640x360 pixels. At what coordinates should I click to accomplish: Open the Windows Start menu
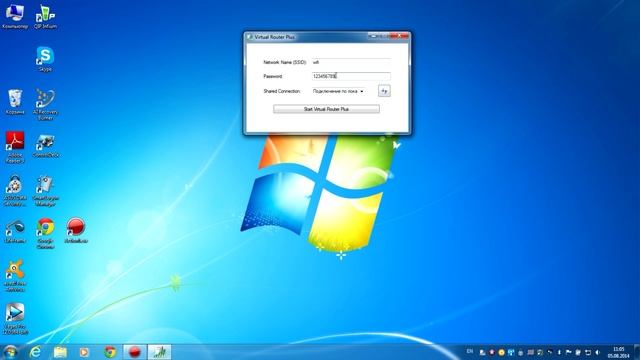click(x=10, y=352)
